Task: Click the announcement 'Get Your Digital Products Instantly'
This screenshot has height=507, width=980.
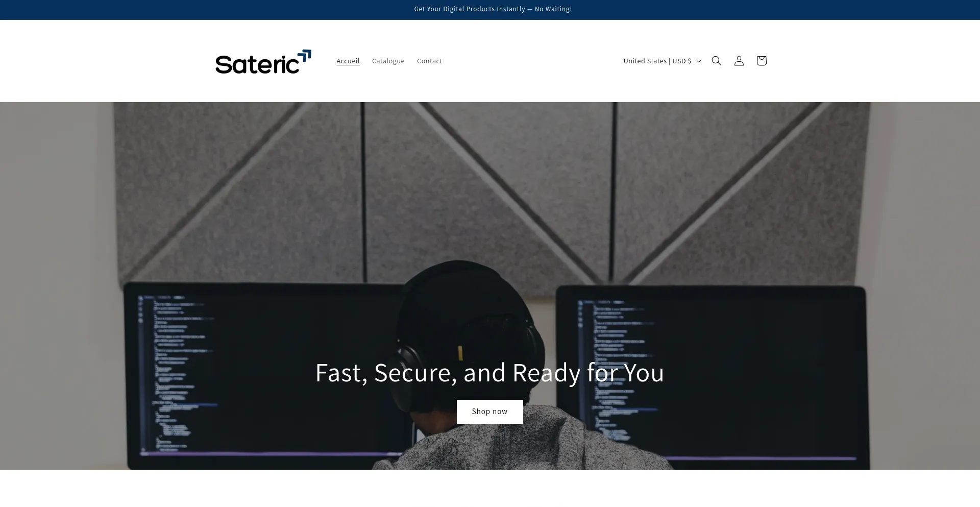Action: coord(493,9)
